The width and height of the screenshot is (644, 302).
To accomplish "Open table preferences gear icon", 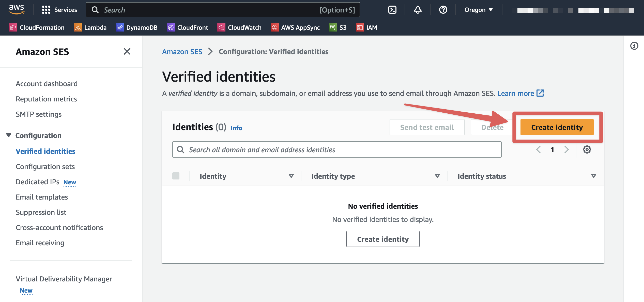I will click(x=587, y=149).
